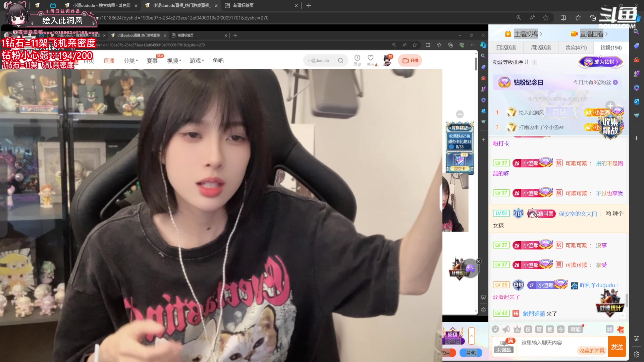
Task: Toggle favorite star in the top address bar
Action: 546,18
